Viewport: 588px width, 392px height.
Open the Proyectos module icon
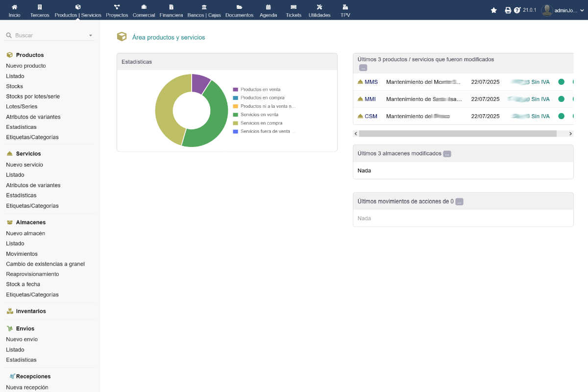click(117, 7)
